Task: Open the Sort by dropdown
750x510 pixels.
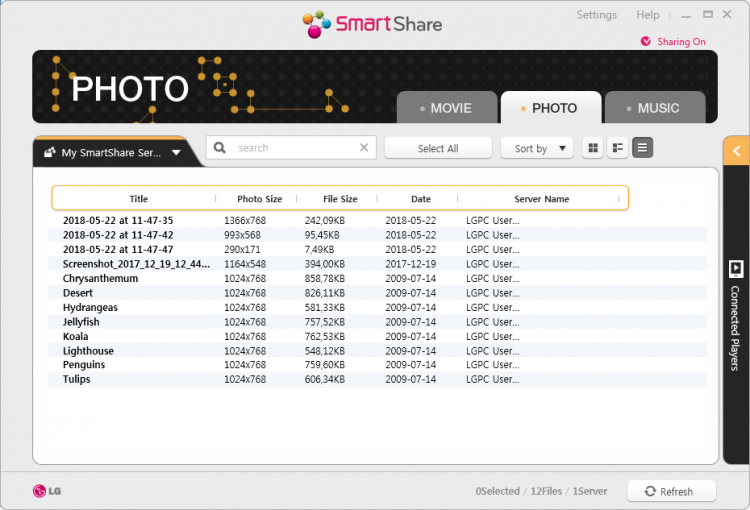Action: coord(537,148)
